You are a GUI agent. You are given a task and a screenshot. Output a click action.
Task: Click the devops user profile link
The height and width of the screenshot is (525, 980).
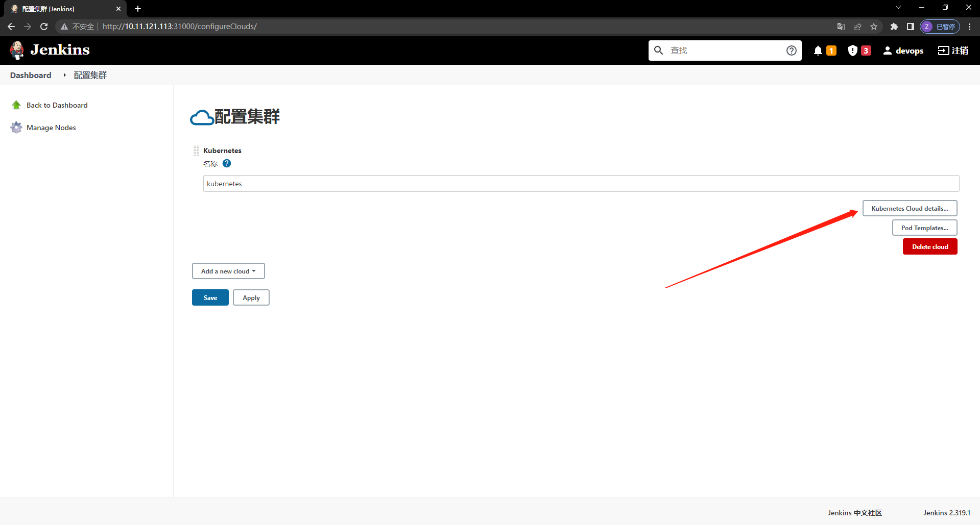(903, 51)
